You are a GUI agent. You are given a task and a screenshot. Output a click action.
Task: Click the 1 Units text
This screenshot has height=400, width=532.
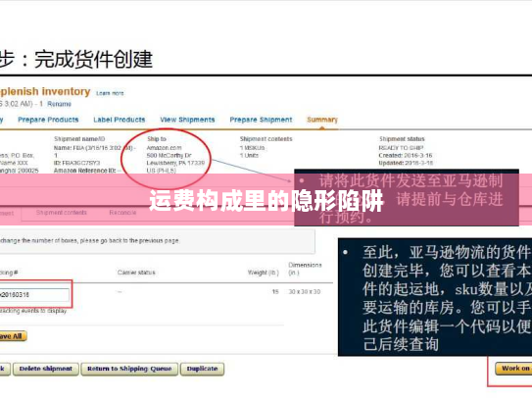(x=249, y=155)
